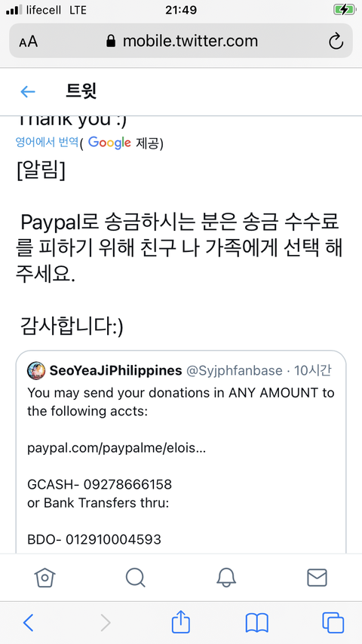Tap the Safari back chevron
This screenshot has width=362, height=644.
[x=28, y=623]
